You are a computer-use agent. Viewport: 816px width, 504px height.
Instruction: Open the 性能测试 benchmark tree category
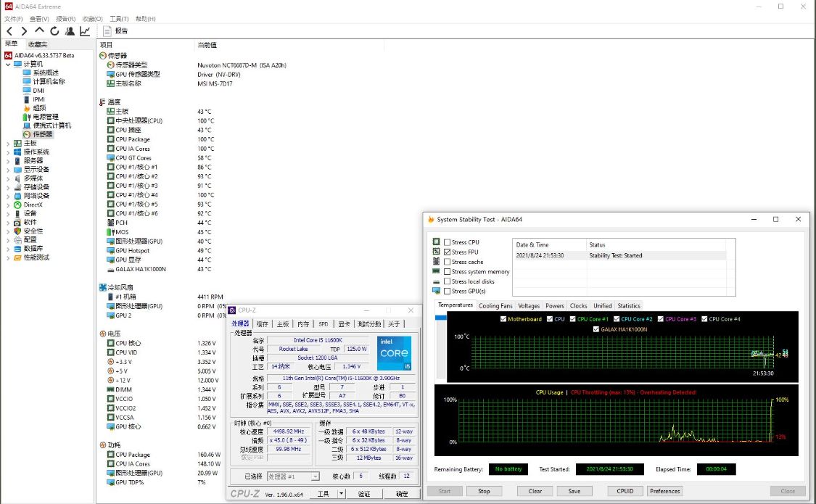coord(36,258)
